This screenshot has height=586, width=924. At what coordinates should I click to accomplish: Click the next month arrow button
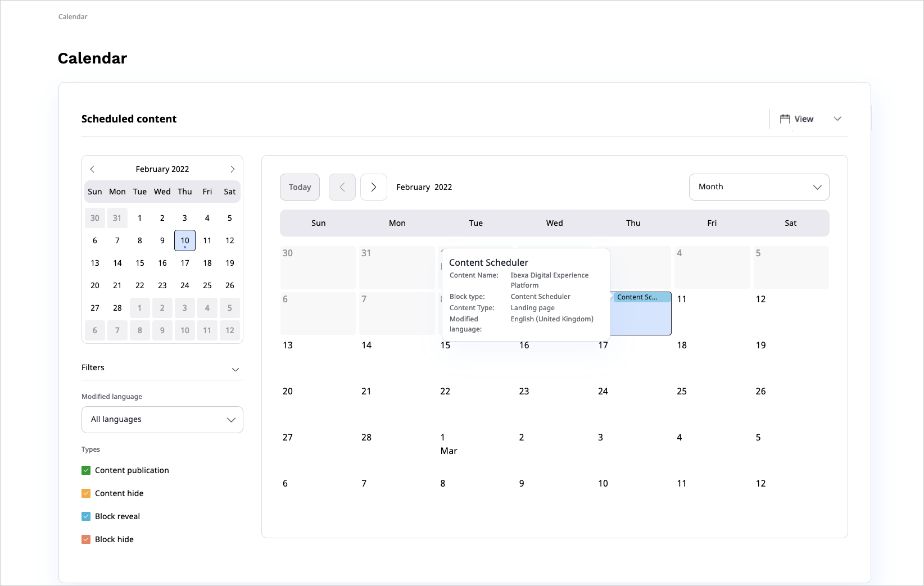(x=374, y=187)
